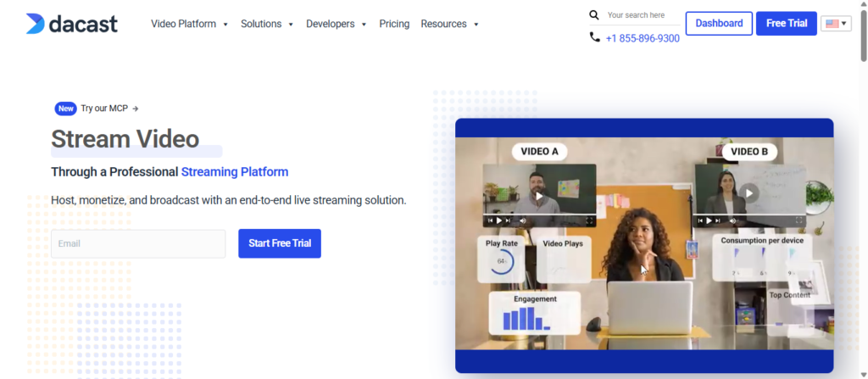Click the Email input field
868x379 pixels.
(138, 243)
